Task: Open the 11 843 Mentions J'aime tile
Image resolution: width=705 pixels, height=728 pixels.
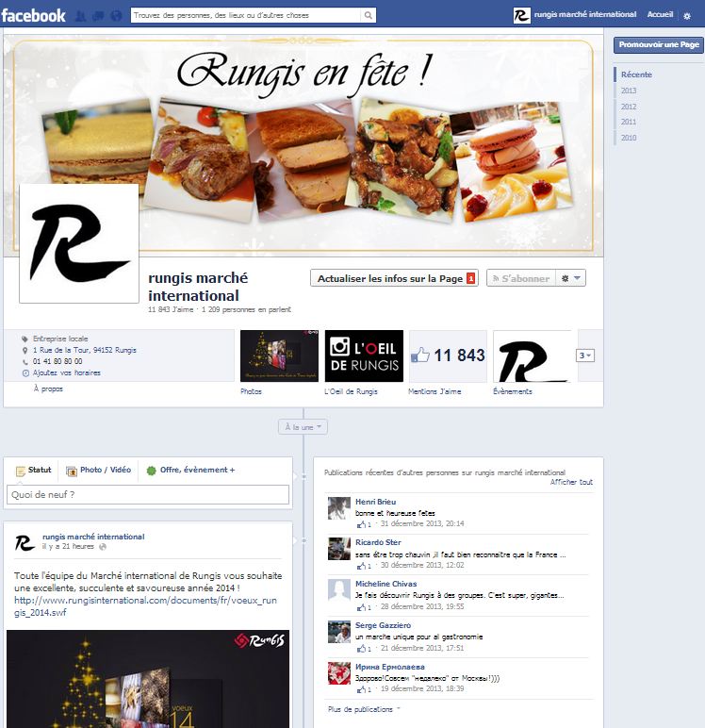Action: coord(448,356)
